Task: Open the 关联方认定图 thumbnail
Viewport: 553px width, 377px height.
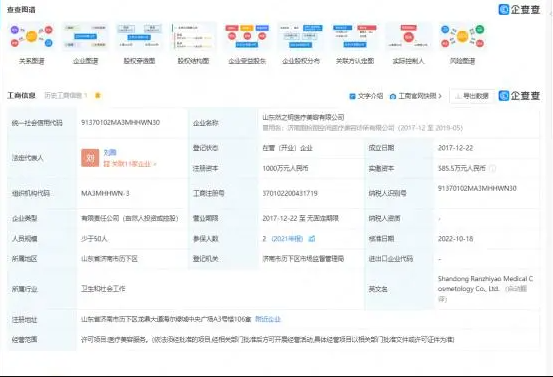Action: [x=355, y=37]
